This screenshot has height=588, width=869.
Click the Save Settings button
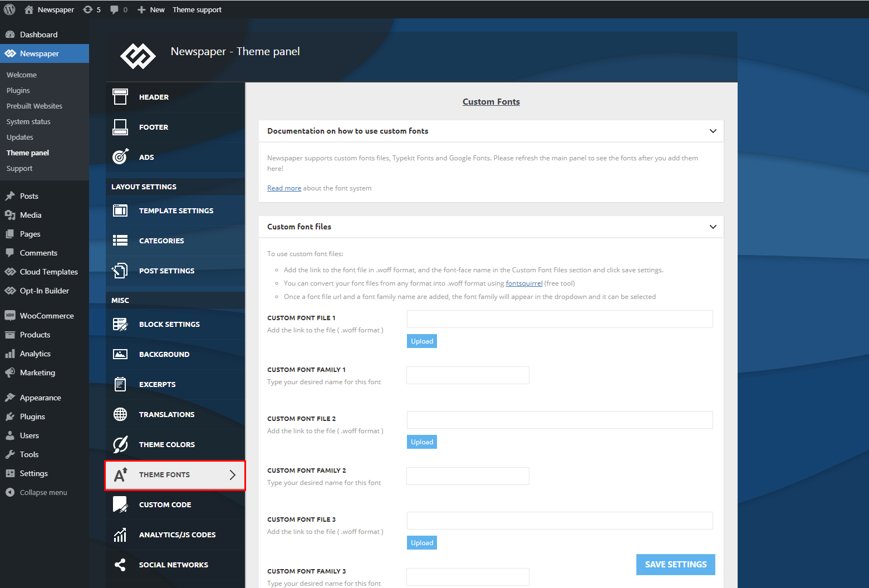[x=675, y=565]
